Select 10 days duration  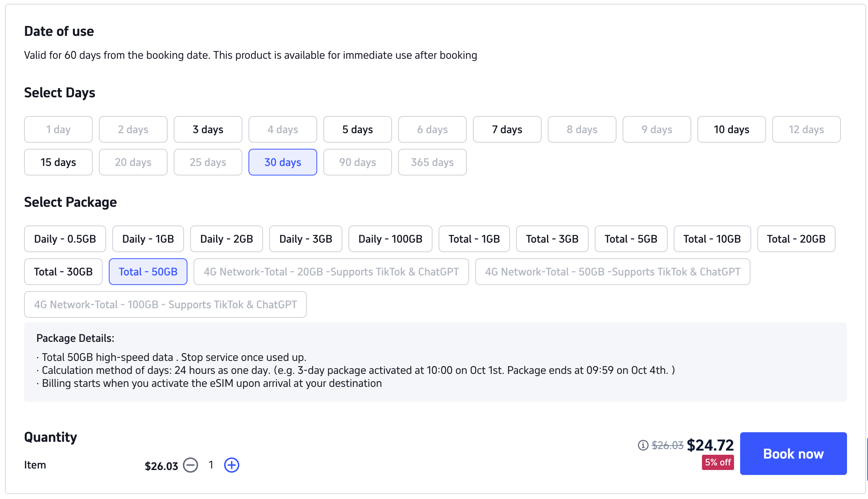pos(731,130)
